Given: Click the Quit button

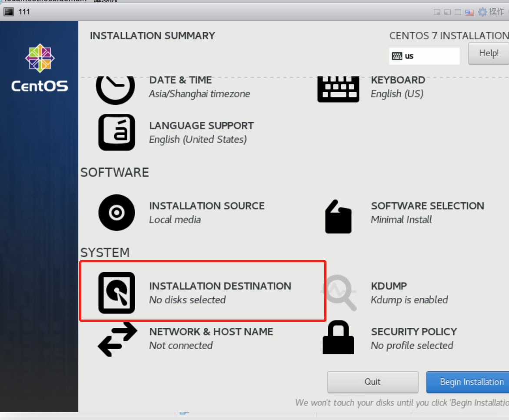Looking at the screenshot, I should [373, 382].
